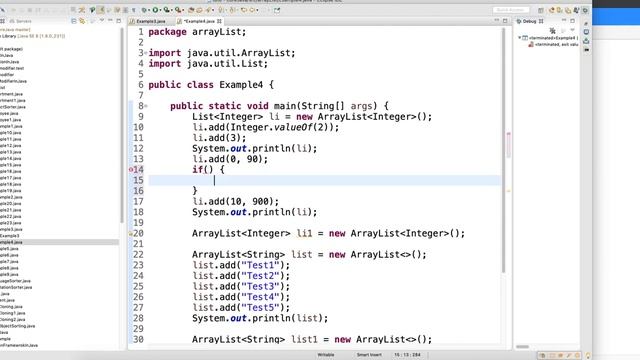Toggle Mark Occurrences highlighted toolbar icon
The width and height of the screenshot is (640, 360).
tap(100, 10)
